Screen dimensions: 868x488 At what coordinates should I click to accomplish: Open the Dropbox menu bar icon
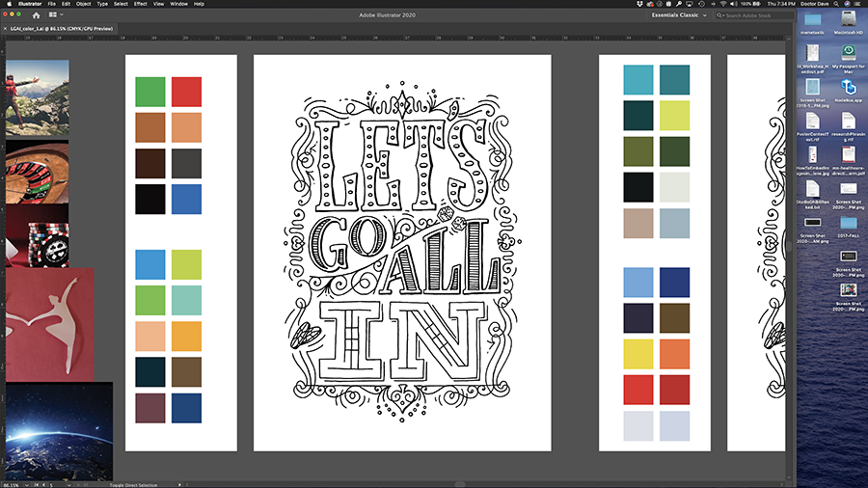point(640,3)
